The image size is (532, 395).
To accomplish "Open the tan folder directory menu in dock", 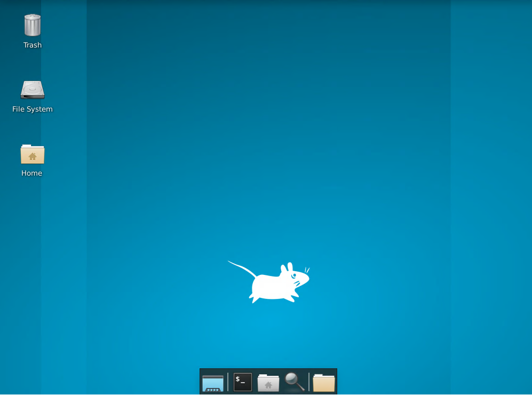I will click(x=323, y=382).
